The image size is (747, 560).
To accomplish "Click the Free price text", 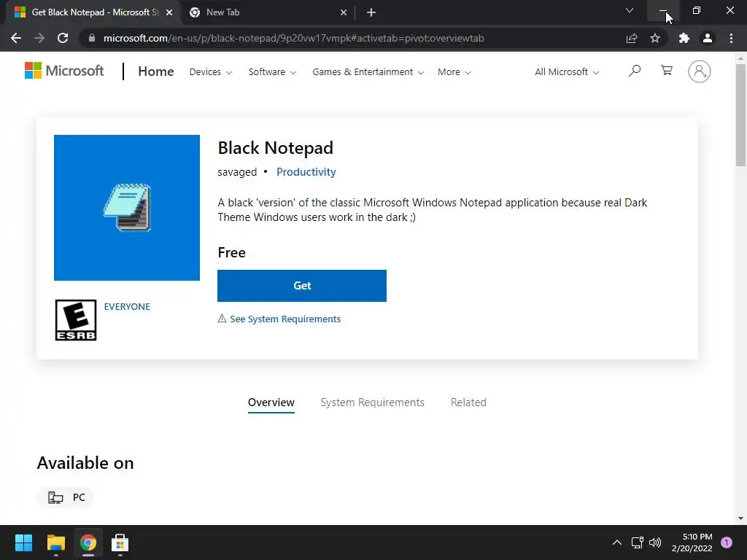I will tap(231, 252).
